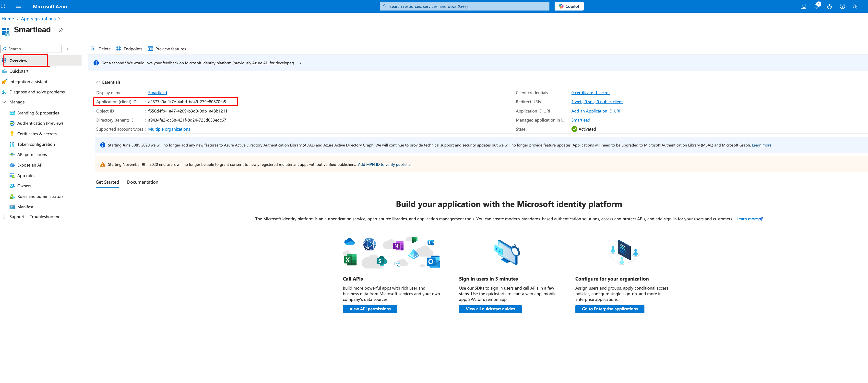Open the Managed application Smartlead link
This screenshot has width=868, height=383.
tap(581, 120)
